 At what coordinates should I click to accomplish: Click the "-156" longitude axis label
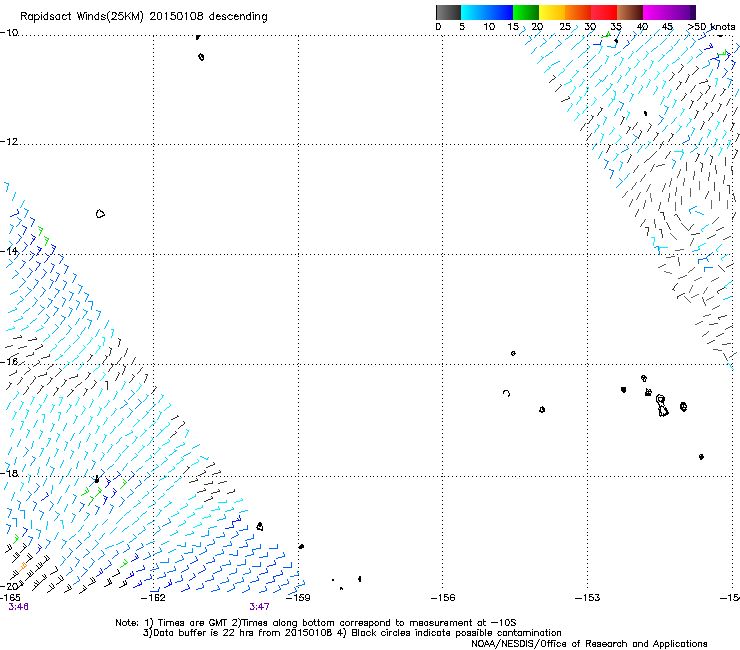point(443,598)
